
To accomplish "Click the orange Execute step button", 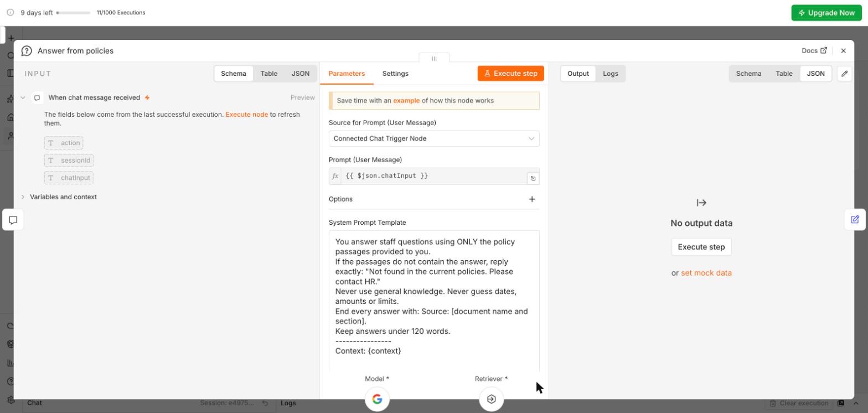I will [511, 74].
